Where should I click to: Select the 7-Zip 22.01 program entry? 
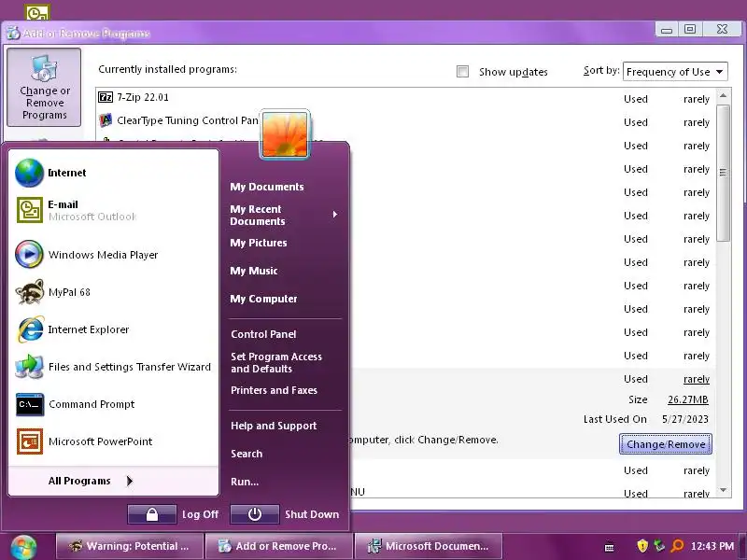(405, 98)
